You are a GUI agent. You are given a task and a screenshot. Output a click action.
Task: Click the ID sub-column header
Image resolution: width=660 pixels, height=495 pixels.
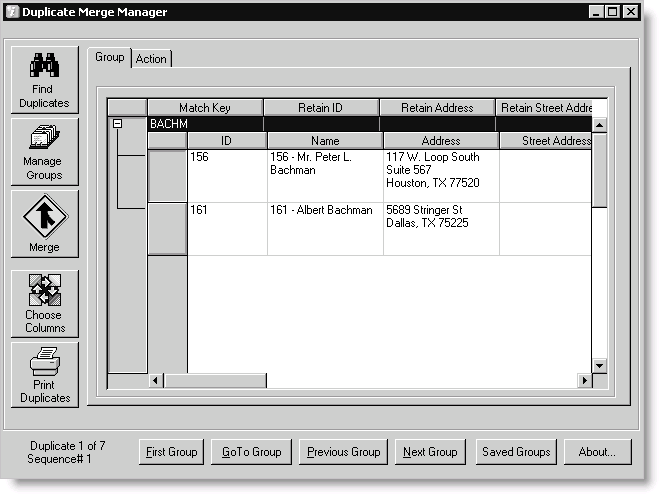(226, 141)
